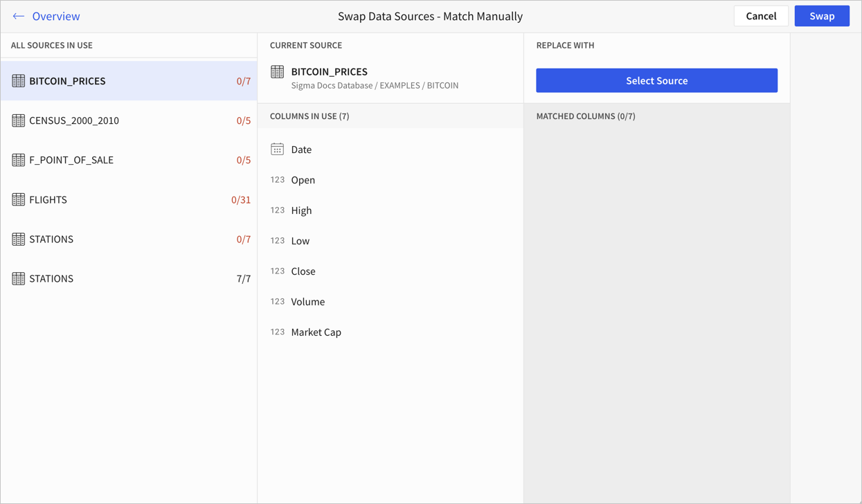The width and height of the screenshot is (862, 504).
Task: Click the Sigma Docs Database path text
Action: [375, 86]
